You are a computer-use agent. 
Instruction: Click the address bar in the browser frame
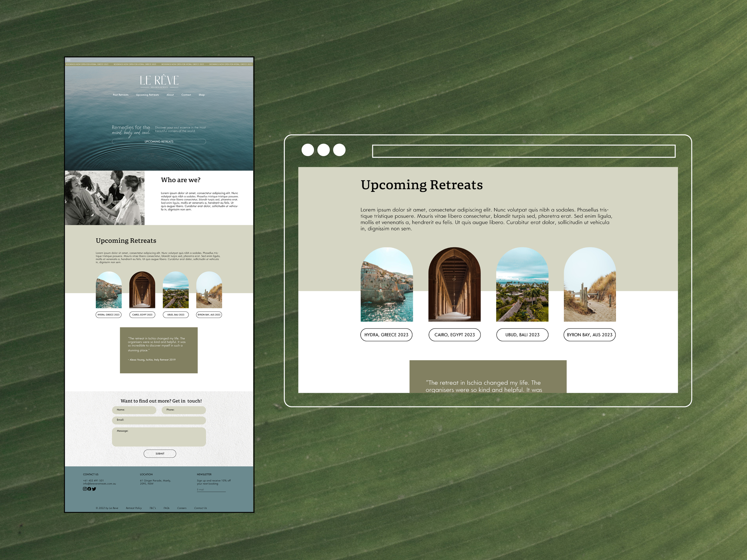[x=524, y=151]
